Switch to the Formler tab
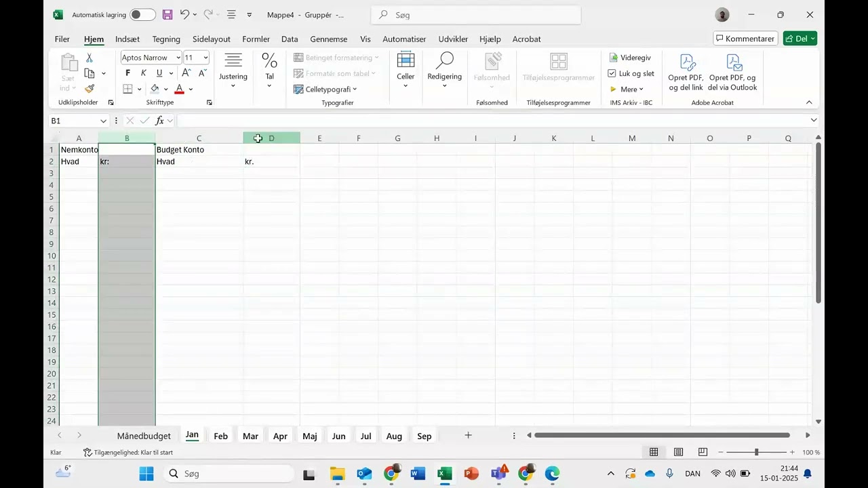 click(x=256, y=39)
